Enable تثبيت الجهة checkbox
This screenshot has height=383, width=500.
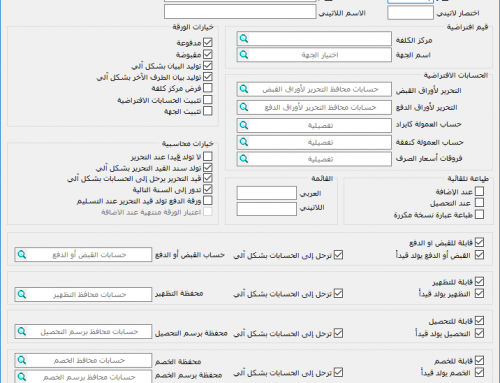point(208,111)
